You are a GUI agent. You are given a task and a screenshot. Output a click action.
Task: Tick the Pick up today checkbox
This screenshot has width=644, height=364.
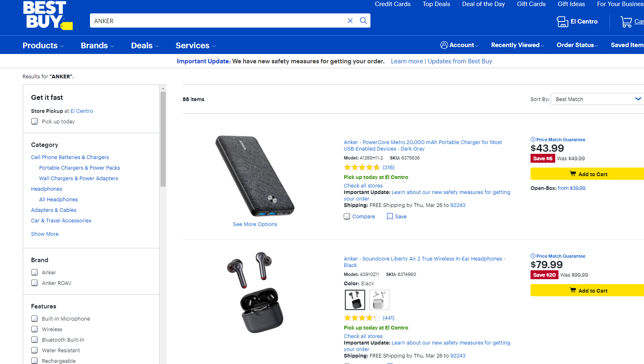click(34, 121)
